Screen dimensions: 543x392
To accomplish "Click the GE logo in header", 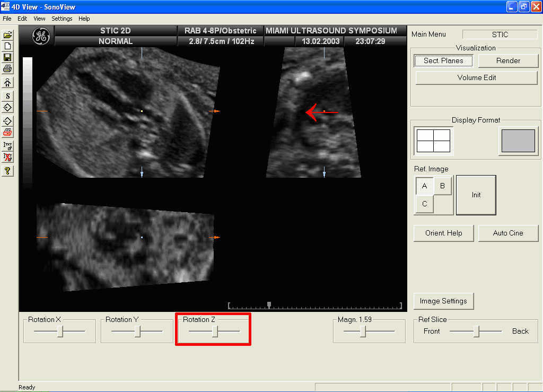I will point(41,36).
